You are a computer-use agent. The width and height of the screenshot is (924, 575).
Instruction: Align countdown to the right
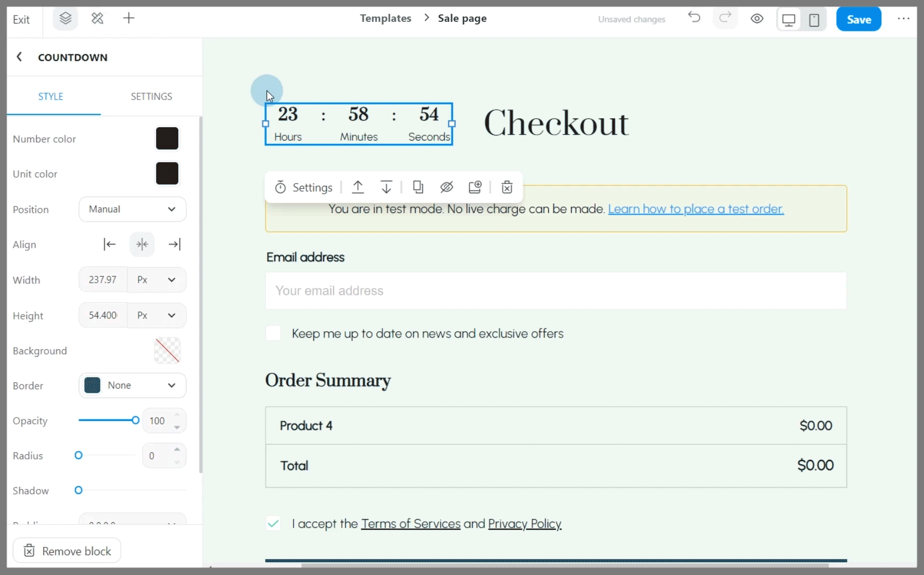tap(175, 244)
